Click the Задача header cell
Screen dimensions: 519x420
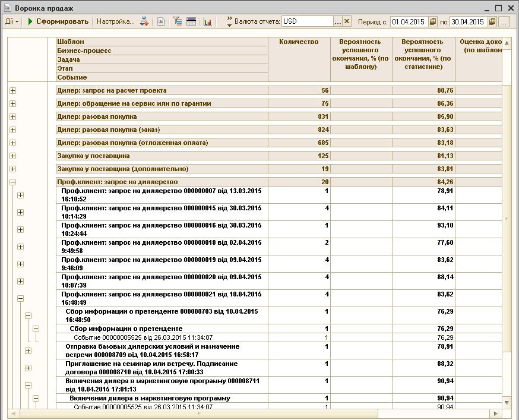162,59
